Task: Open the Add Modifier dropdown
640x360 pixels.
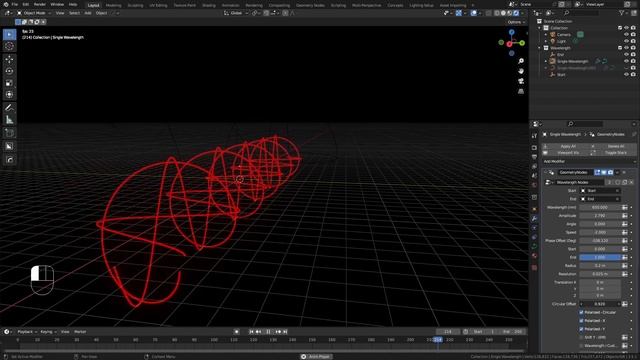Action: [589, 162]
